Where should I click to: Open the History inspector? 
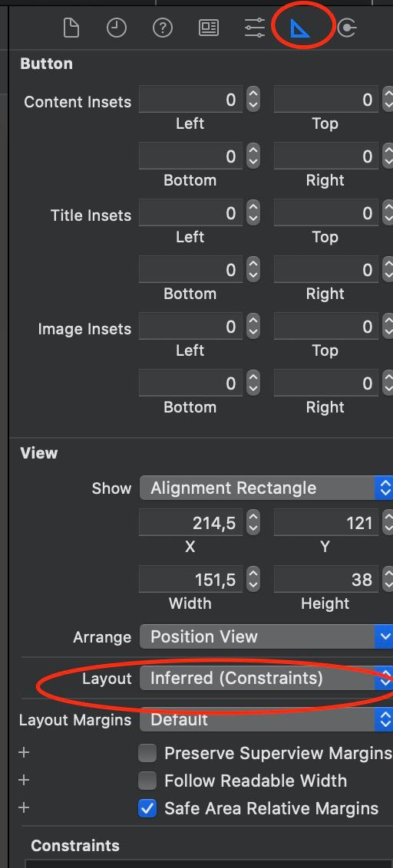(x=117, y=27)
